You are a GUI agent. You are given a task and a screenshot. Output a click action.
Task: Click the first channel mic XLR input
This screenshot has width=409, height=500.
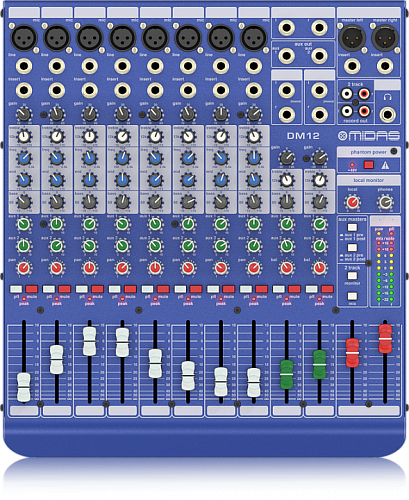click(24, 38)
